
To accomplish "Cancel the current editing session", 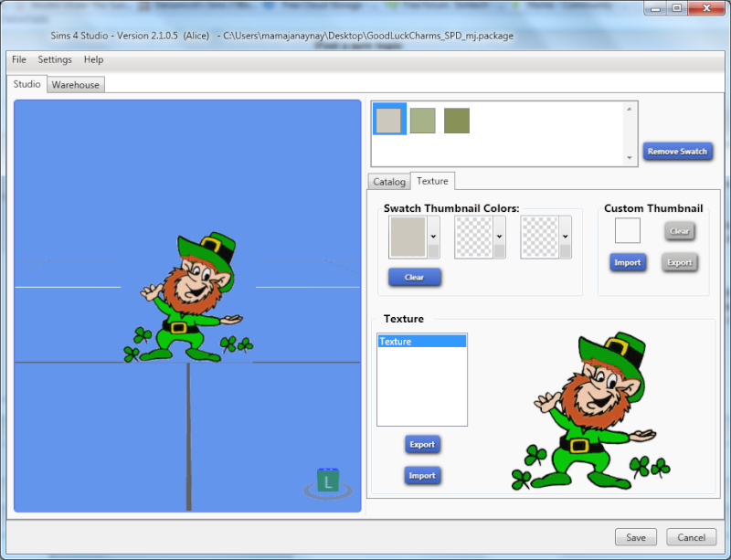I will [x=691, y=537].
